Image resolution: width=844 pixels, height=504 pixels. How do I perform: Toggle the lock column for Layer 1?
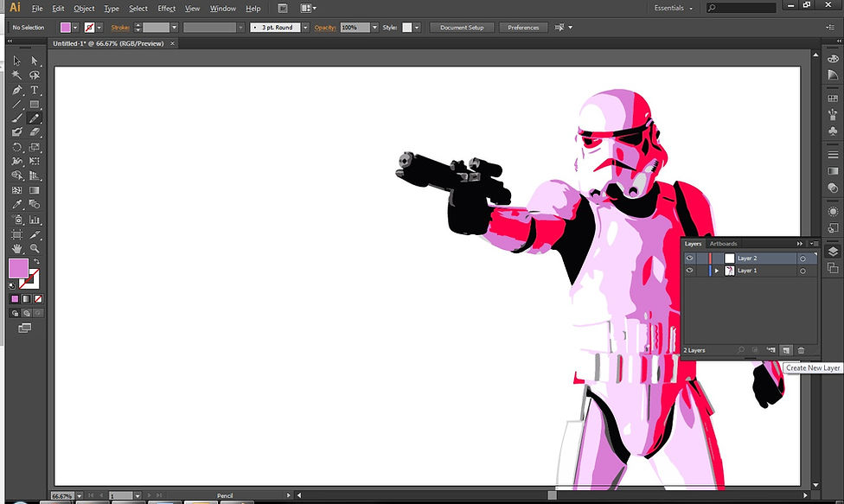[701, 271]
